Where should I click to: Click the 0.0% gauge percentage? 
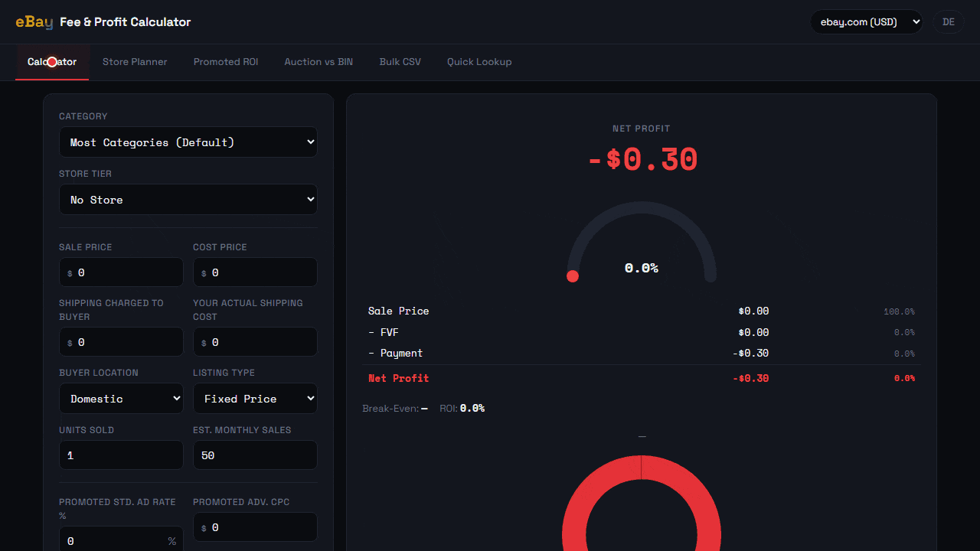pyautogui.click(x=642, y=268)
